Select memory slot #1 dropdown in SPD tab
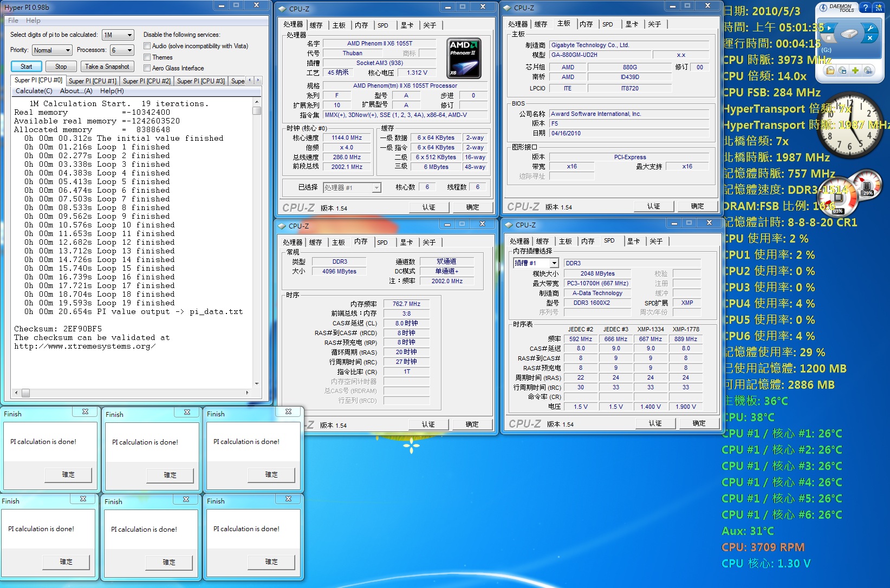The width and height of the screenshot is (890, 588). [535, 263]
